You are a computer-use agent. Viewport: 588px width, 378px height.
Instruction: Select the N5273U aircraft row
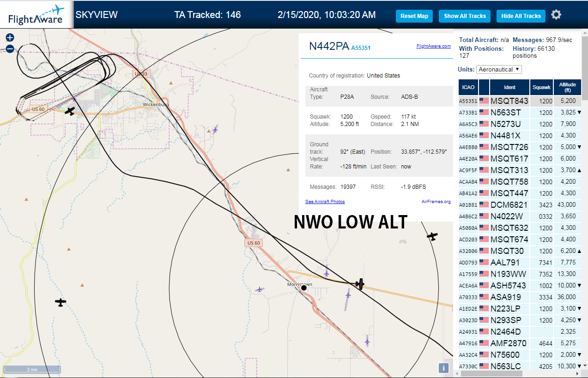pyautogui.click(x=520, y=124)
